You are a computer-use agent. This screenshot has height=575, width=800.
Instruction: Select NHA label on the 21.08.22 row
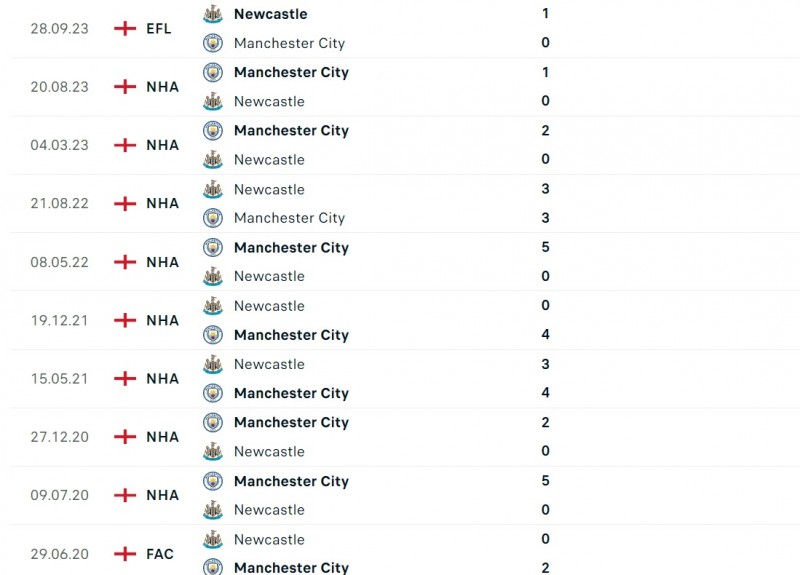[162, 203]
